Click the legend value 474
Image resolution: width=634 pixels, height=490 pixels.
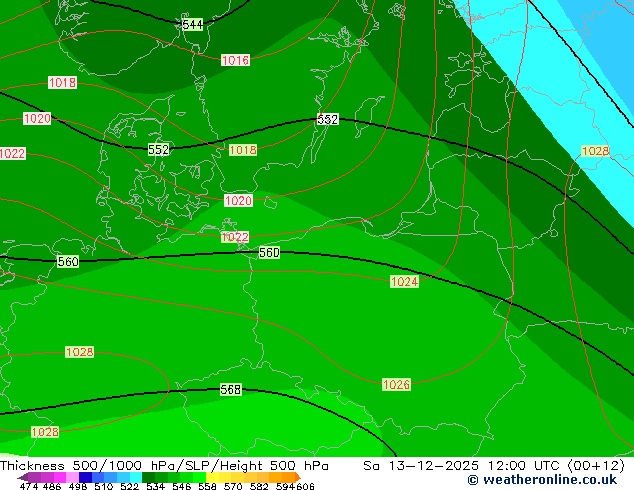[x=29, y=486]
